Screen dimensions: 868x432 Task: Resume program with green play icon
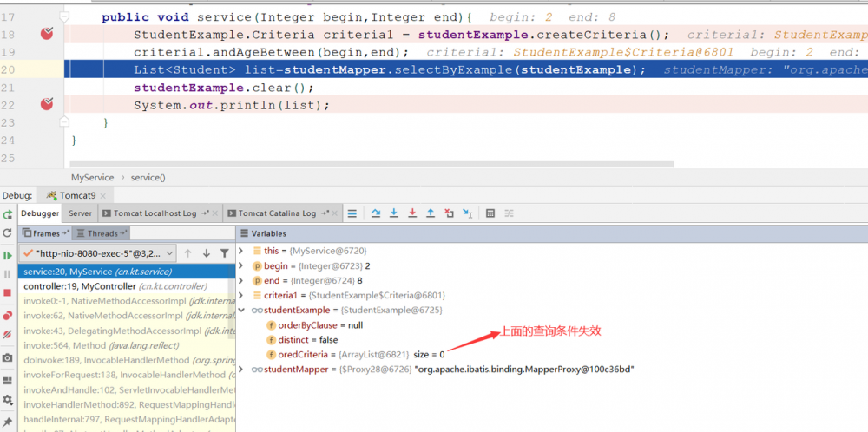[x=7, y=256]
